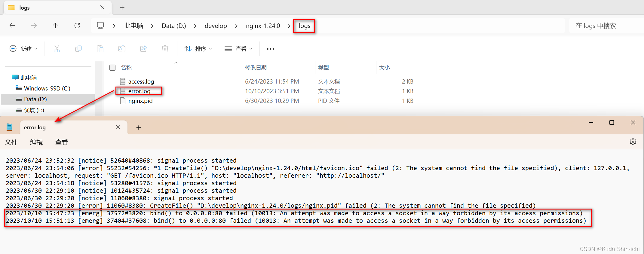Maximize the Notepad window

[612, 123]
